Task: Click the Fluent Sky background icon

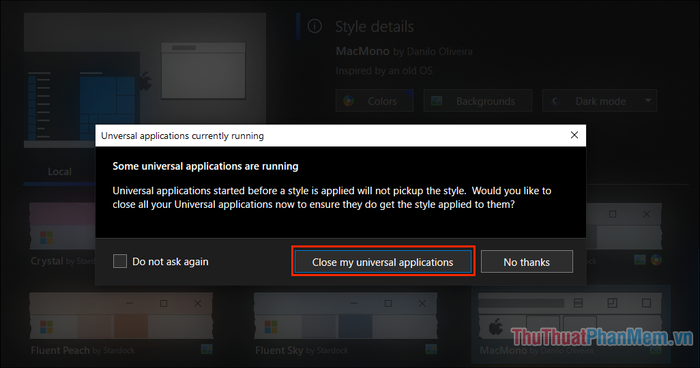Action: click(431, 349)
